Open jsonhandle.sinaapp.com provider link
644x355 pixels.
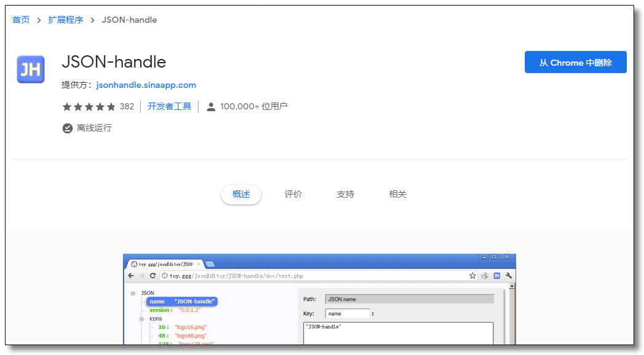point(146,85)
